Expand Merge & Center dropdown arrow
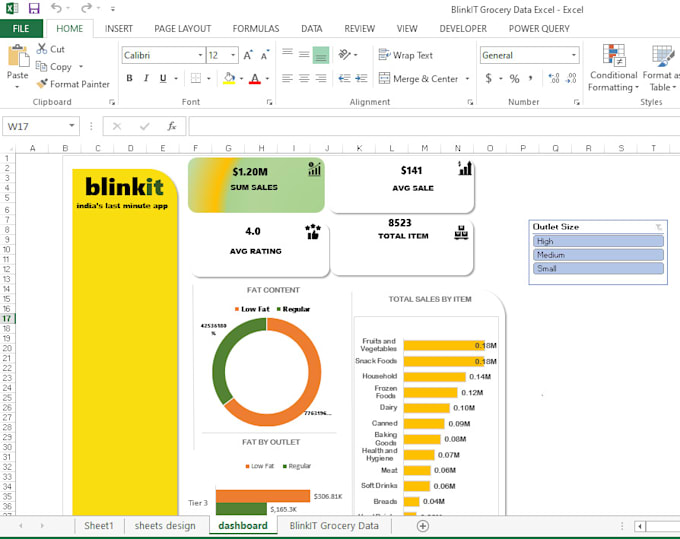Image resolution: width=680 pixels, height=539 pixels. [x=467, y=78]
